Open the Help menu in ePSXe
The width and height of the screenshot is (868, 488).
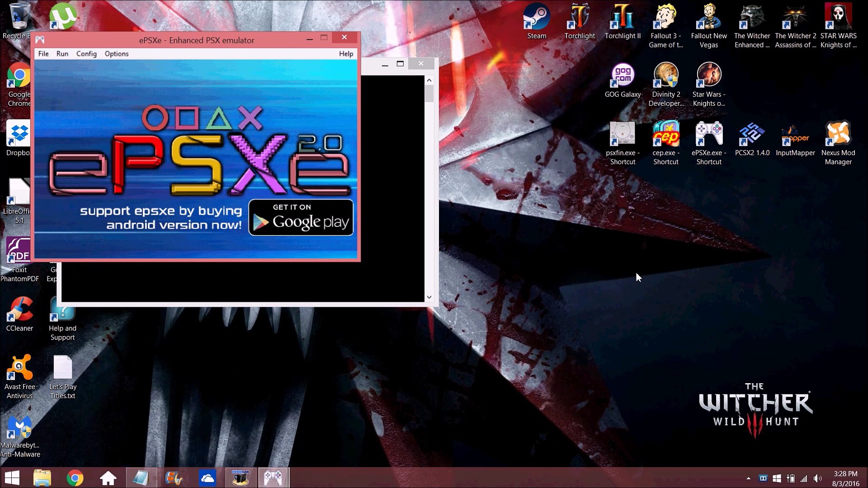pyautogui.click(x=346, y=54)
